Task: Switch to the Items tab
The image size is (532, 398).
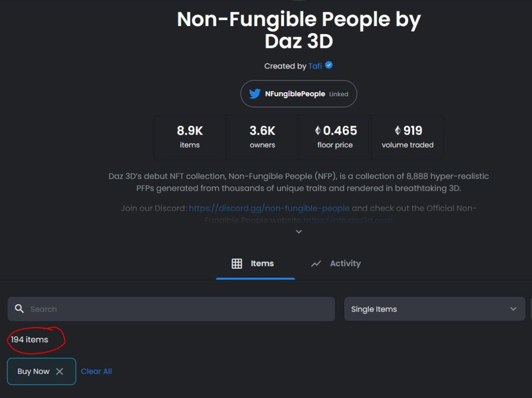Action: 255,264
